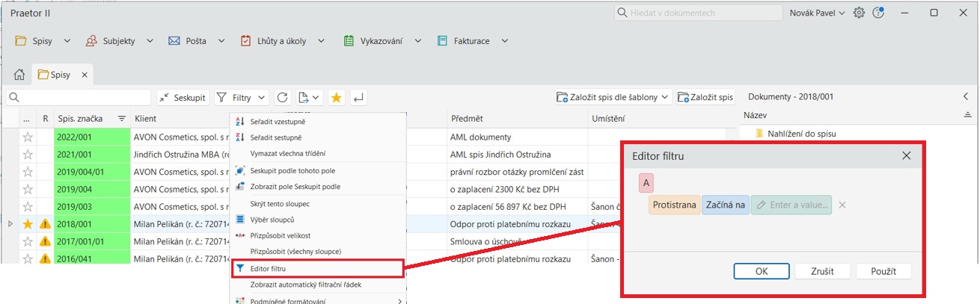Remove the filter condition with X
This screenshot has height=304, width=980.
point(842,205)
